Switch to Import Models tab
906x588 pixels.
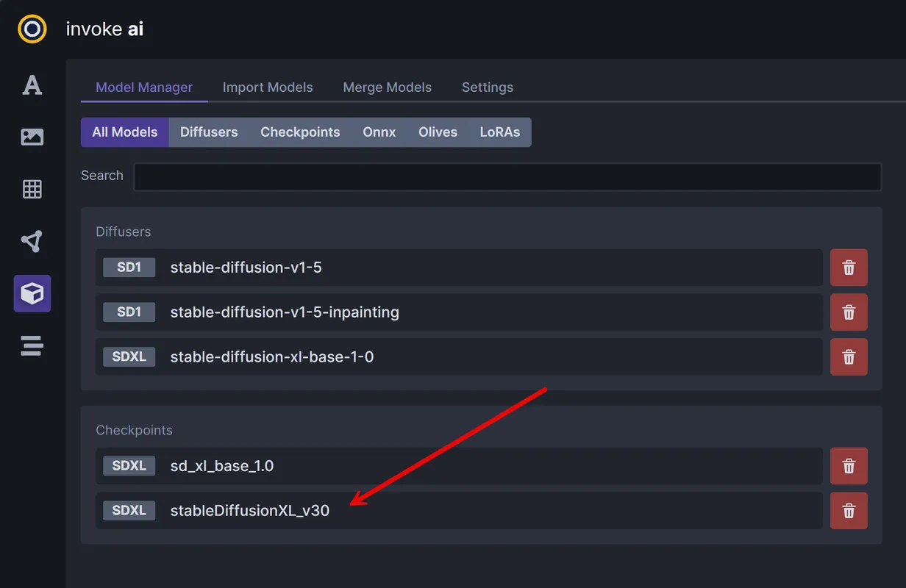(x=268, y=87)
